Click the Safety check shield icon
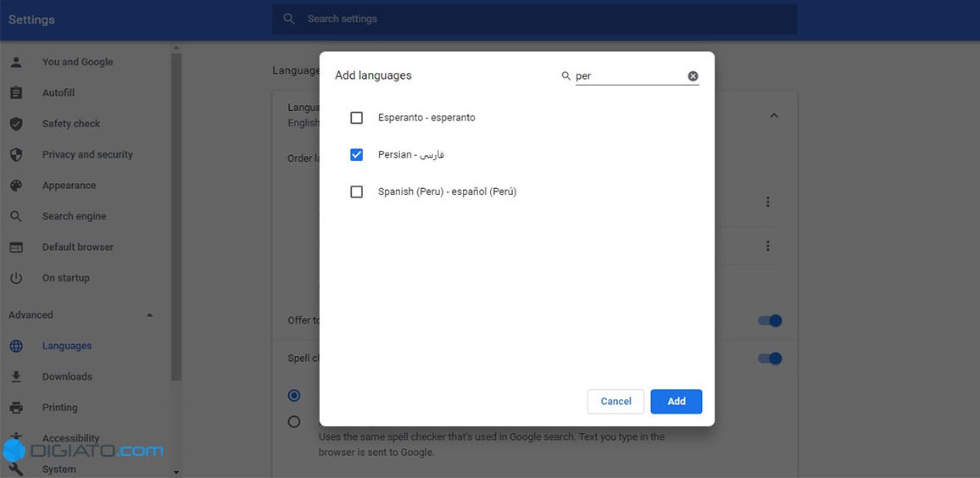The height and width of the screenshot is (478, 980). click(16, 124)
